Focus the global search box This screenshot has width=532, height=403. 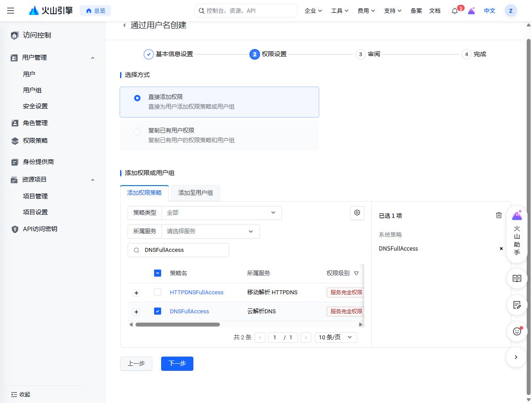246,11
